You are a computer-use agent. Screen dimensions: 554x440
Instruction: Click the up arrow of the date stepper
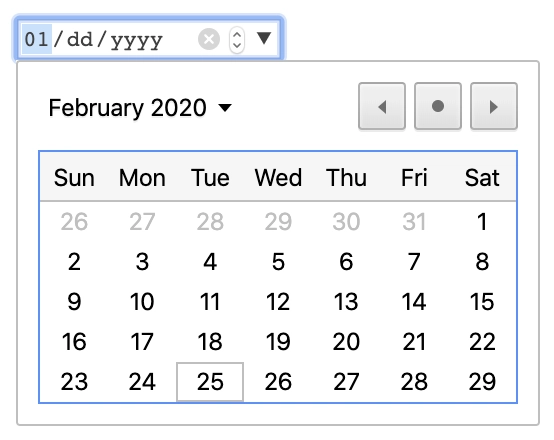[x=237, y=35]
